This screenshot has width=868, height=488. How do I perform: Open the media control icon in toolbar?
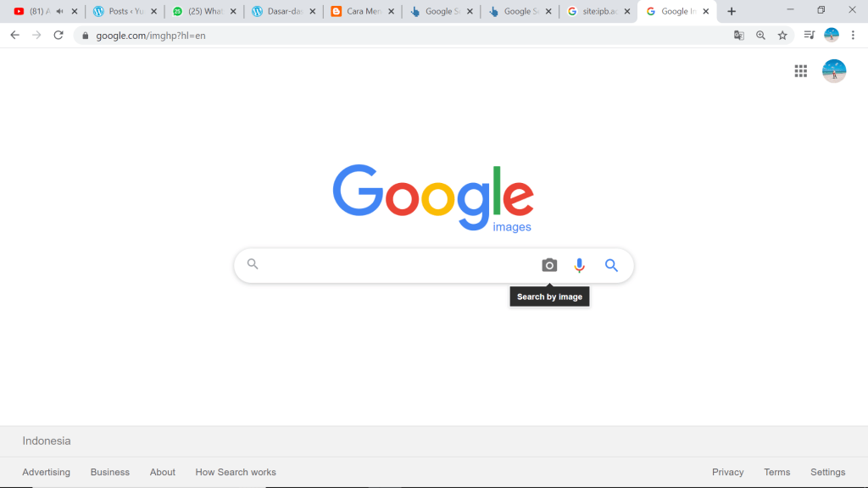810,36
